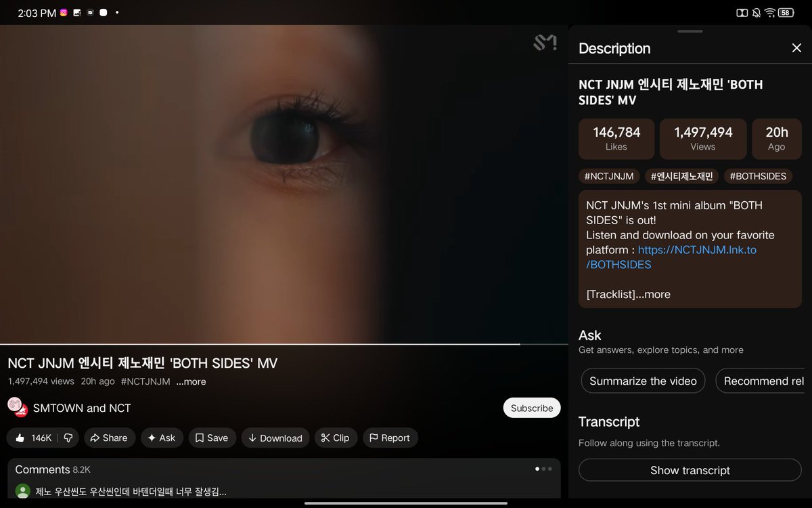Tap the Ask button below the video
812x508 pixels.
(x=162, y=438)
